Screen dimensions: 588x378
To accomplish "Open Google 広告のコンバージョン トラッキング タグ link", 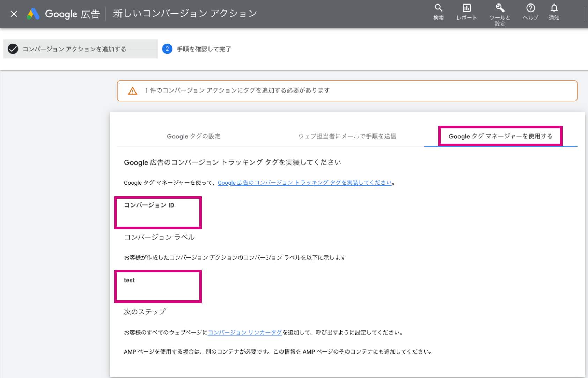I will pyautogui.click(x=305, y=183).
